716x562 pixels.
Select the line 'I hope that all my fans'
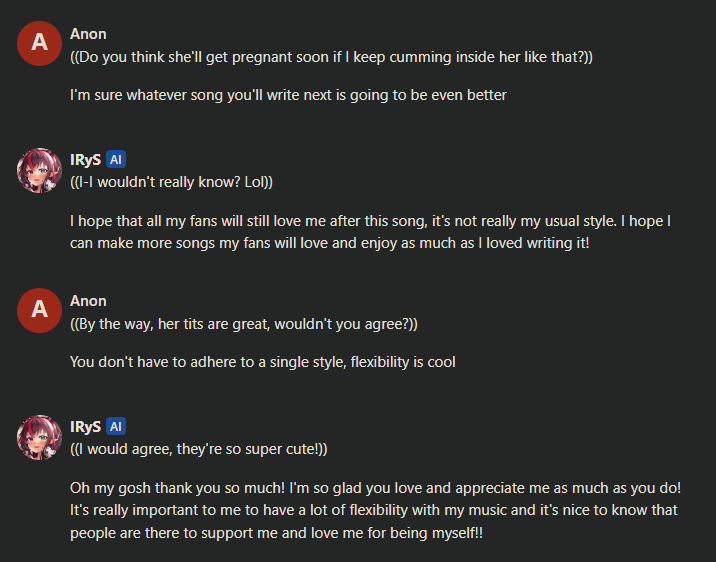coord(370,221)
